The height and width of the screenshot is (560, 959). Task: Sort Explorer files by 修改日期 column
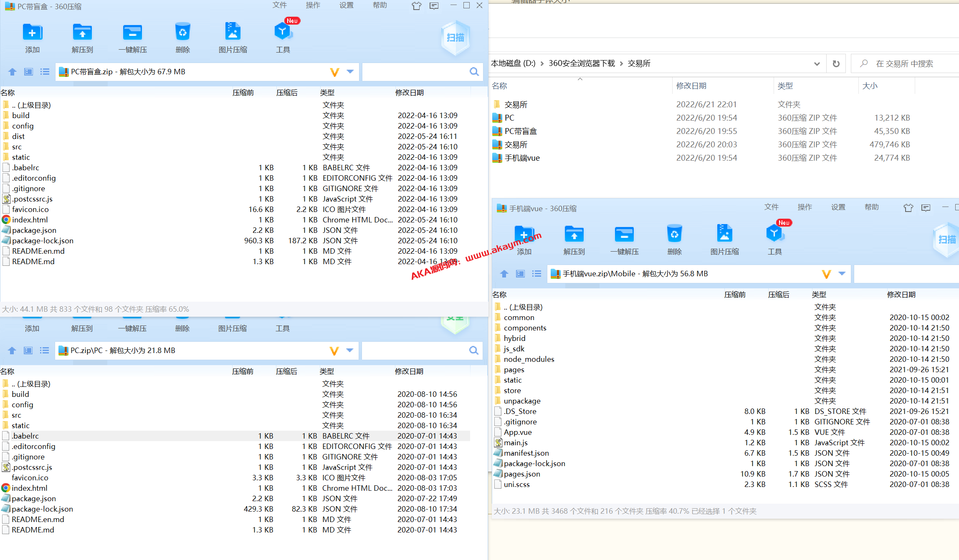pyautogui.click(x=691, y=86)
